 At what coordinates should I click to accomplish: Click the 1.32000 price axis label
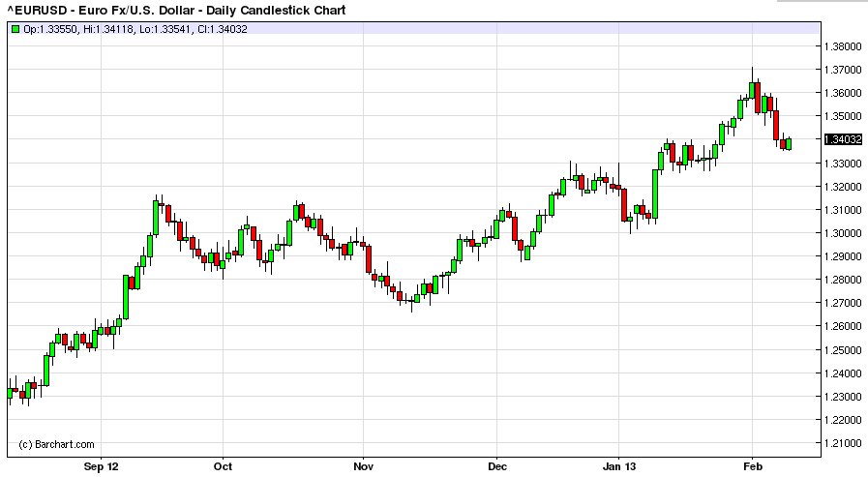[x=843, y=187]
